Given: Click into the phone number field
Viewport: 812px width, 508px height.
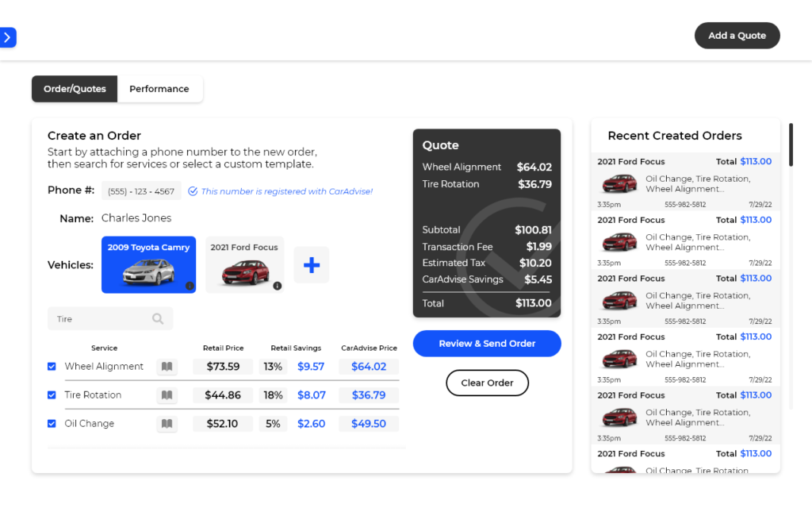Looking at the screenshot, I should [141, 191].
